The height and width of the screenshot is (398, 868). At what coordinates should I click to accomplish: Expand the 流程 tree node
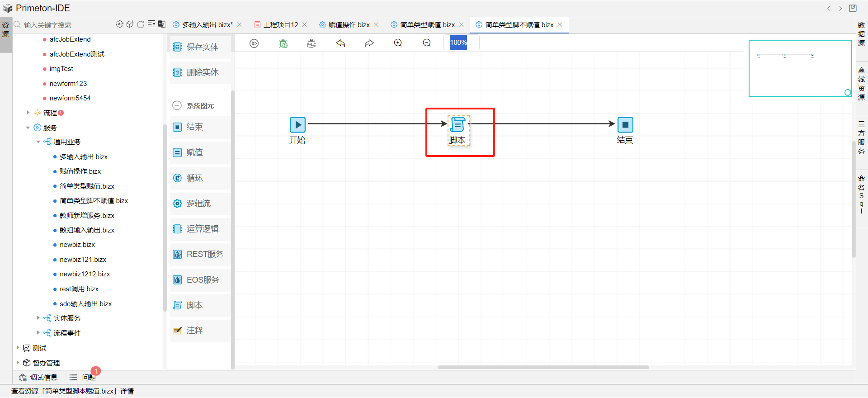28,113
